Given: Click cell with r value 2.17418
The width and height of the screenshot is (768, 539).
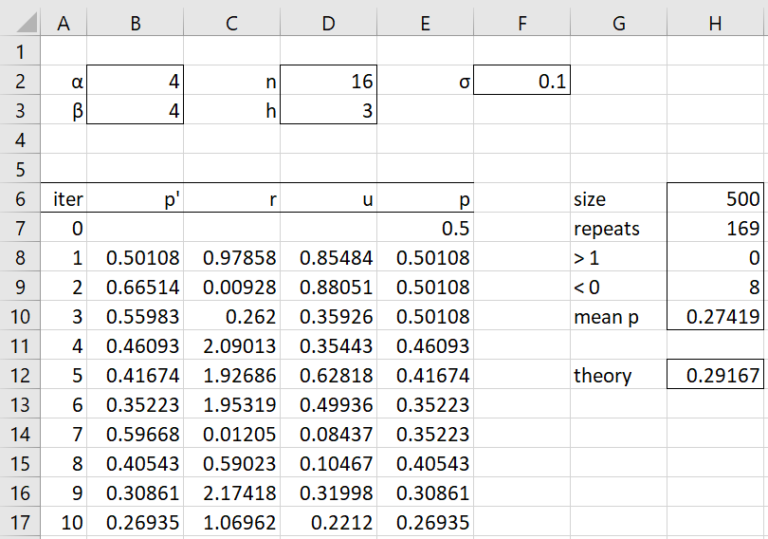Looking at the screenshot, I should 232,492.
